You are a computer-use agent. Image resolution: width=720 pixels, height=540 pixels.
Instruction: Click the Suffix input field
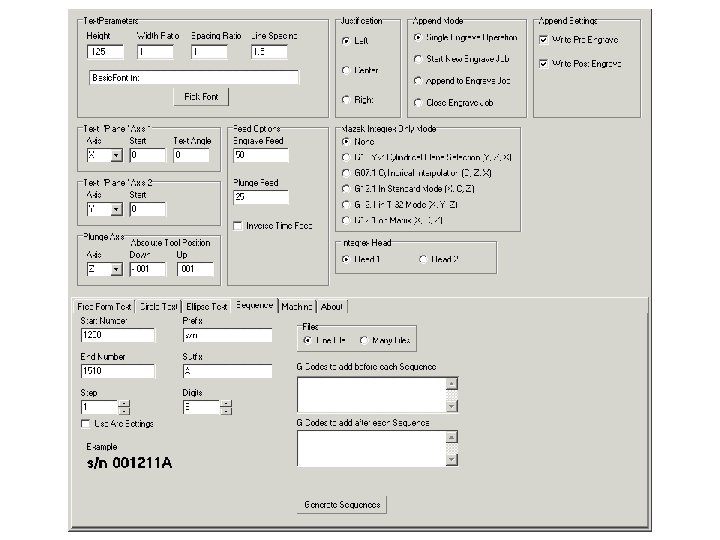point(228,371)
